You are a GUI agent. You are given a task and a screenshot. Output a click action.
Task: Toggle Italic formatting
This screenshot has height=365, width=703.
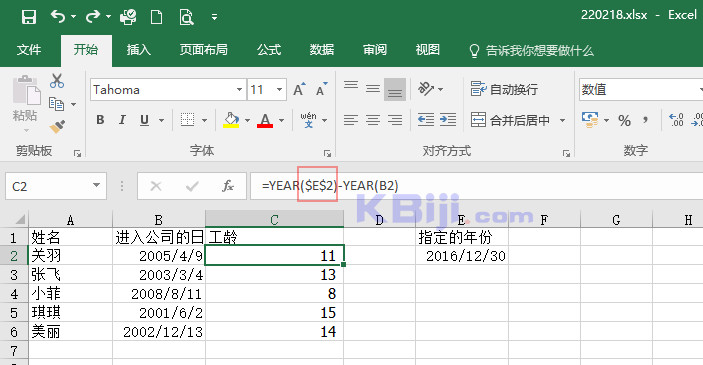[x=122, y=120]
